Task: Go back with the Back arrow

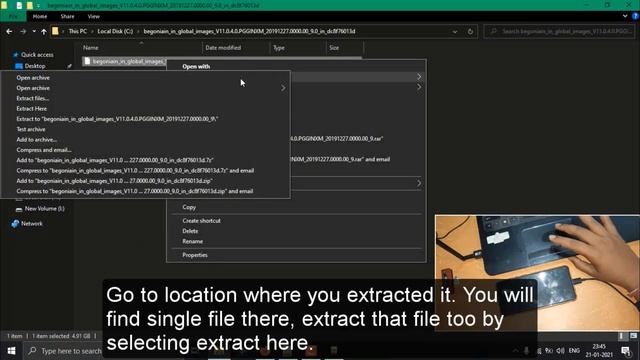Action: tap(9, 31)
